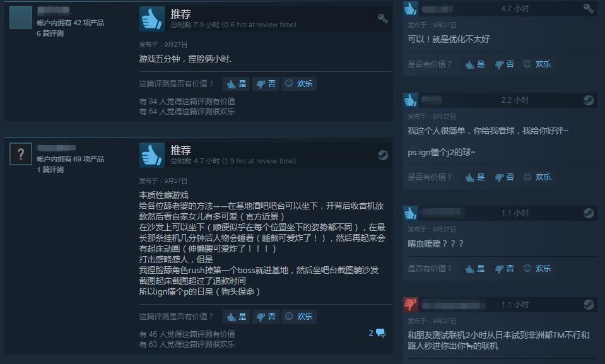Screen dimensions: 605x364
Task: Click Steam icon on the 嗜血暖暖 review header
Action: click(589, 213)
